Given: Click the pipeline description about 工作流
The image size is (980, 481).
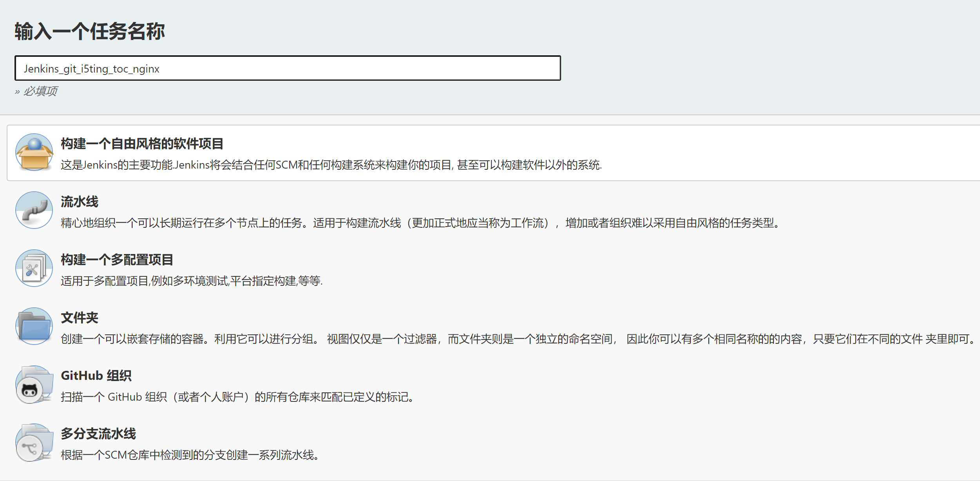Looking at the screenshot, I should pyautogui.click(x=421, y=223).
